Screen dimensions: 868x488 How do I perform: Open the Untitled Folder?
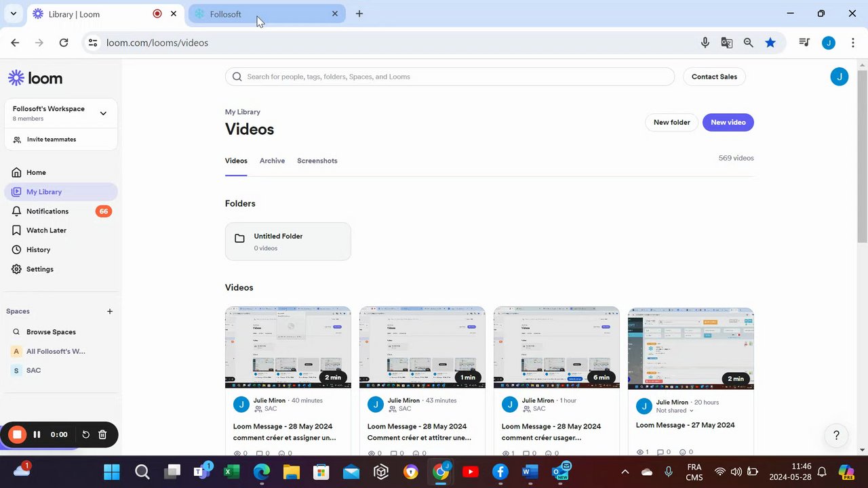[x=288, y=241]
